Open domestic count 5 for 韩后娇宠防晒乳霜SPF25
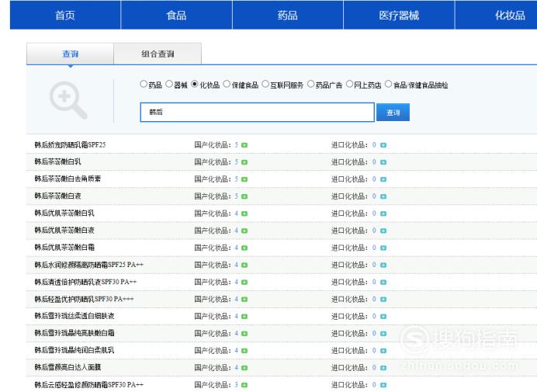This screenshot has width=537, height=392. coord(237,145)
